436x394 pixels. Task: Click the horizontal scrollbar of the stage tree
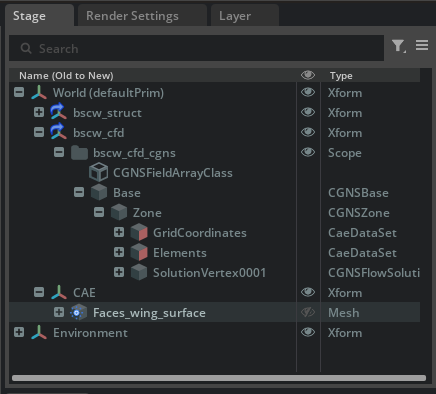coord(219,378)
